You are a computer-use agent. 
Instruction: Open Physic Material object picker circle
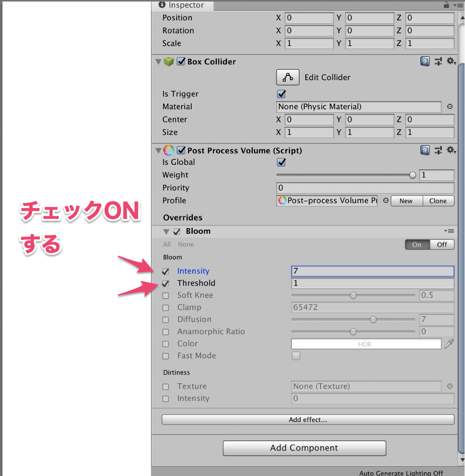pyautogui.click(x=450, y=107)
